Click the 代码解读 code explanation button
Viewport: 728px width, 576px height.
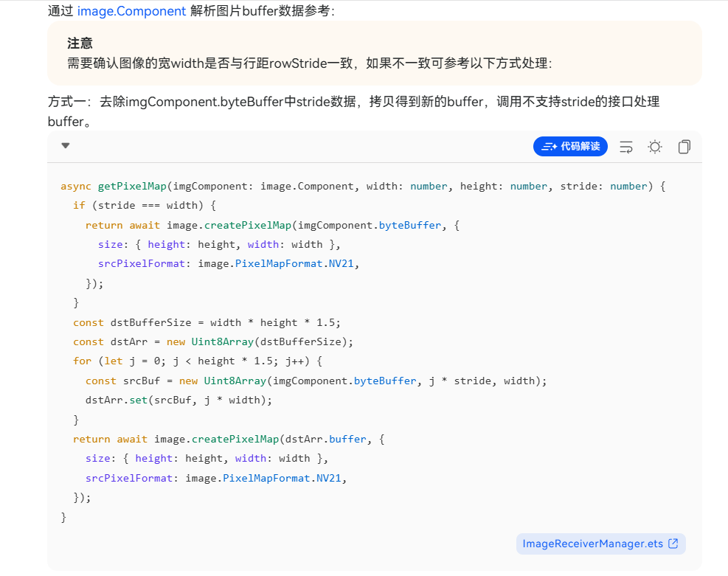pyautogui.click(x=570, y=147)
